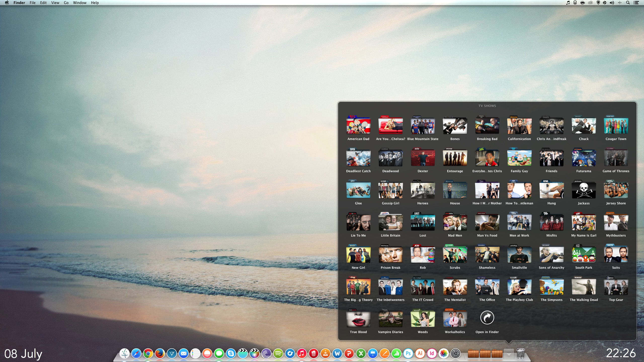Open the purple BitTorrent dock icon
This screenshot has height=362, width=644.
pos(266,353)
